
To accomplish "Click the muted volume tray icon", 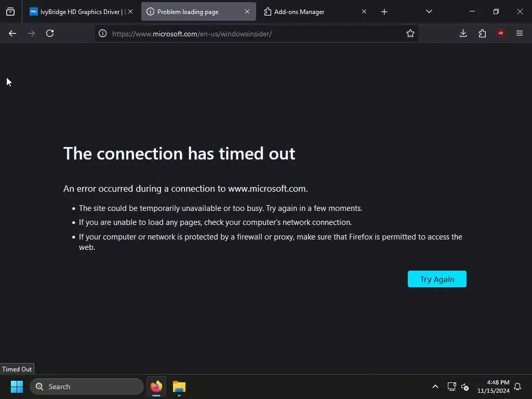I will click(465, 387).
